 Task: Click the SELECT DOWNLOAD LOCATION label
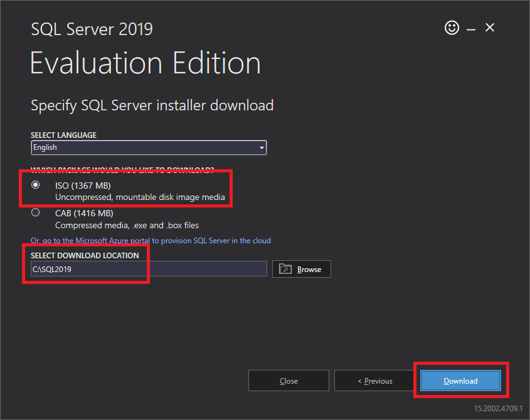[x=85, y=255]
